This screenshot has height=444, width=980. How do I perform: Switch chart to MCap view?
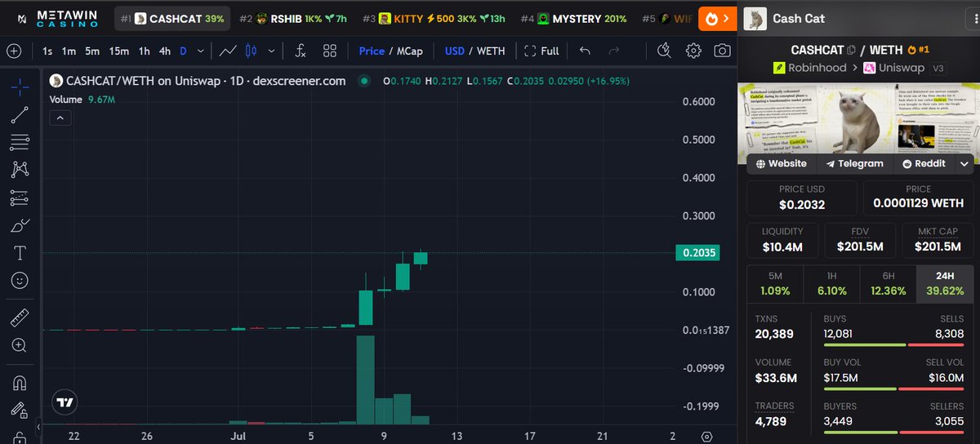point(410,51)
